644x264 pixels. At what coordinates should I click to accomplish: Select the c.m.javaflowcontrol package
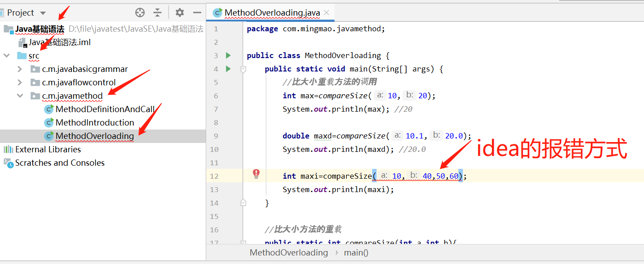point(79,83)
